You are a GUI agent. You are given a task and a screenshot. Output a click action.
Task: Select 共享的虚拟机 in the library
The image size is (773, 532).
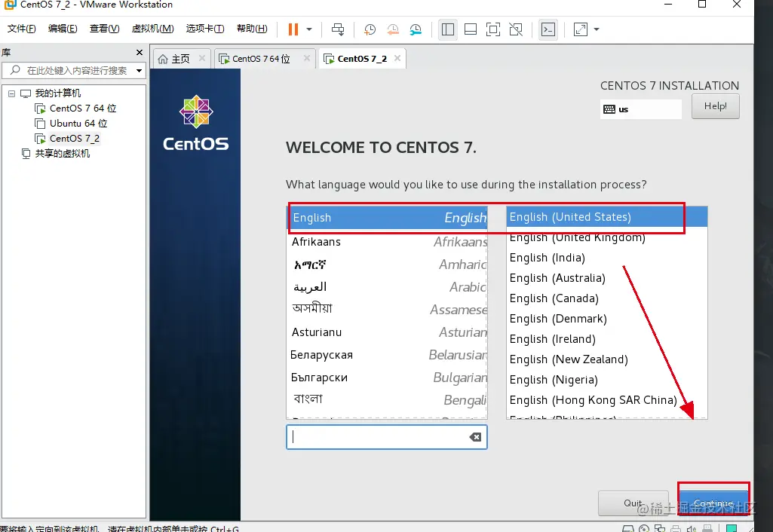(62, 154)
